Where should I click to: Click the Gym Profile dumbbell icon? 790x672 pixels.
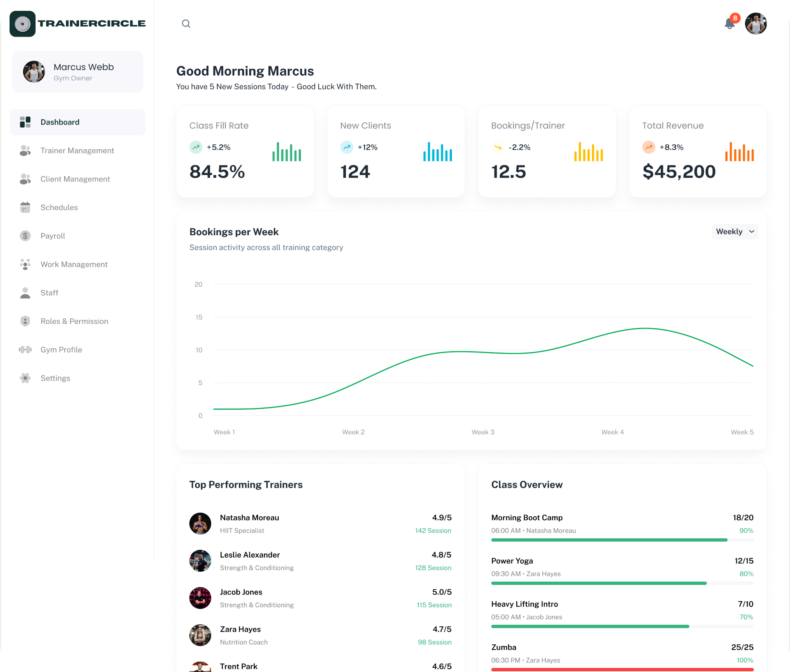[25, 350]
